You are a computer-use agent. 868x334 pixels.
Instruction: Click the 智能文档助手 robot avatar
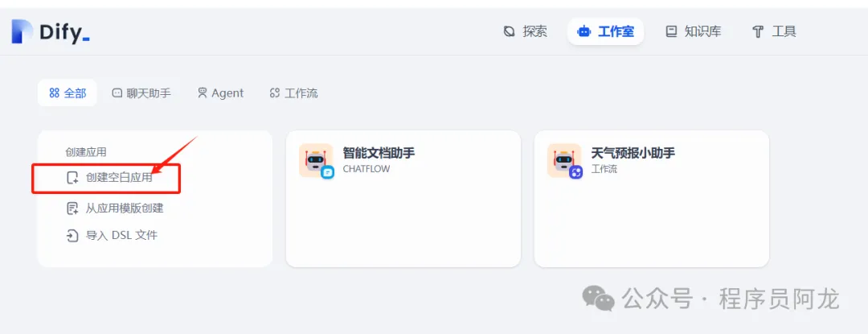(x=316, y=161)
